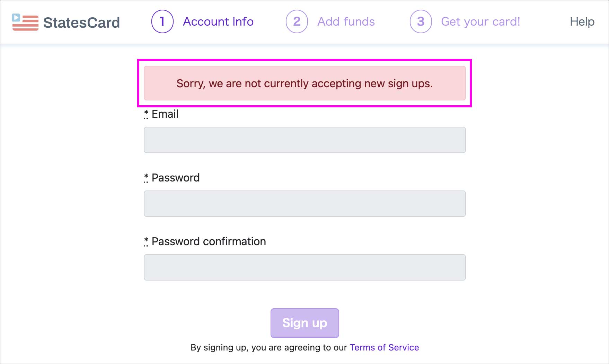609x364 pixels.
Task: Click the Email field label
Action: [x=165, y=114]
